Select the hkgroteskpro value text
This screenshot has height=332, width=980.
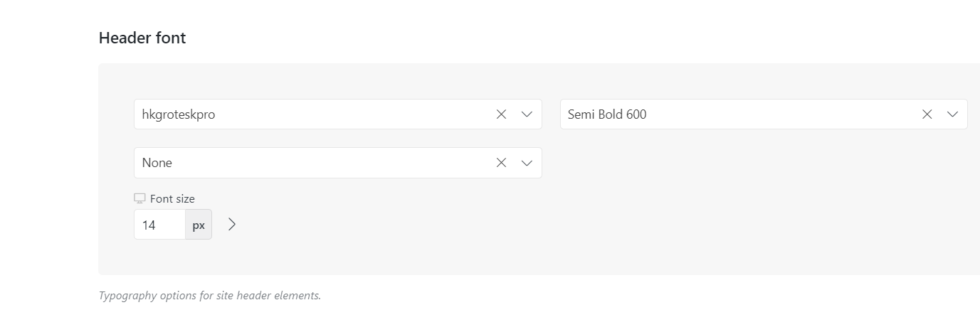(x=178, y=114)
